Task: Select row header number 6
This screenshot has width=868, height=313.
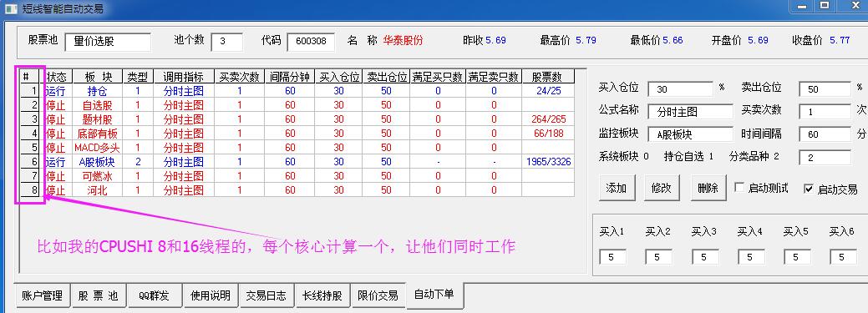Action: click(30, 162)
